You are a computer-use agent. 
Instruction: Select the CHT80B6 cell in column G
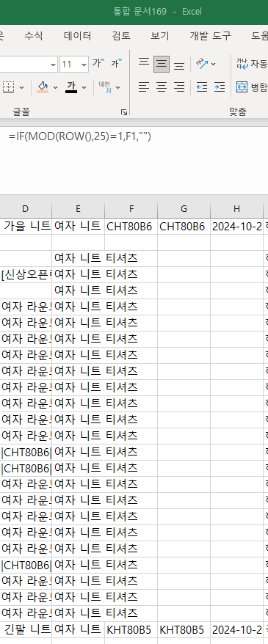(x=184, y=227)
